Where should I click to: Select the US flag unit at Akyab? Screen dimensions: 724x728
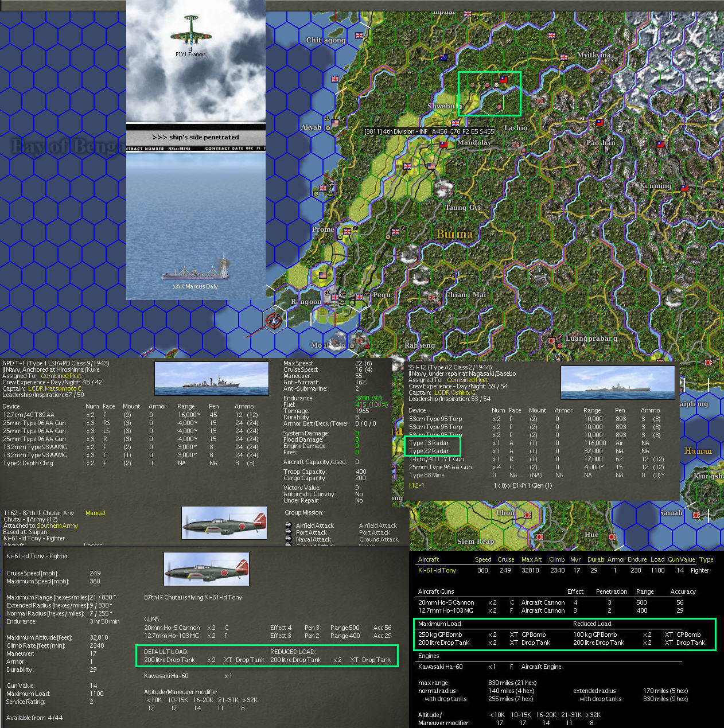[x=336, y=122]
